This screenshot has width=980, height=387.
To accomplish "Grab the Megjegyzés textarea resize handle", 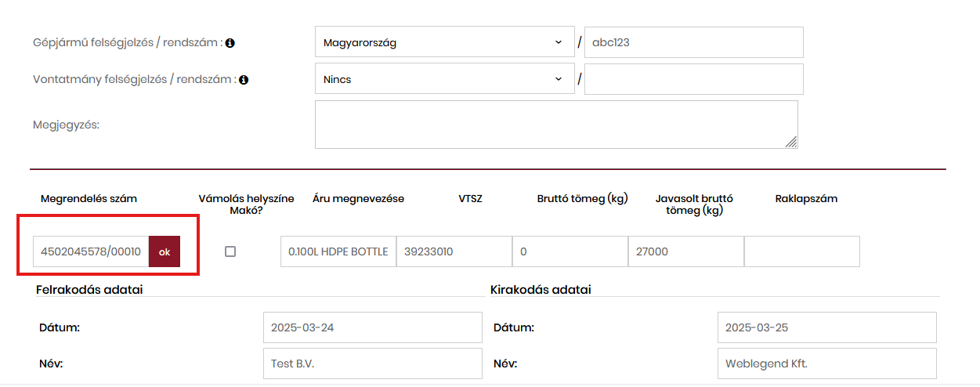I will pyautogui.click(x=791, y=142).
